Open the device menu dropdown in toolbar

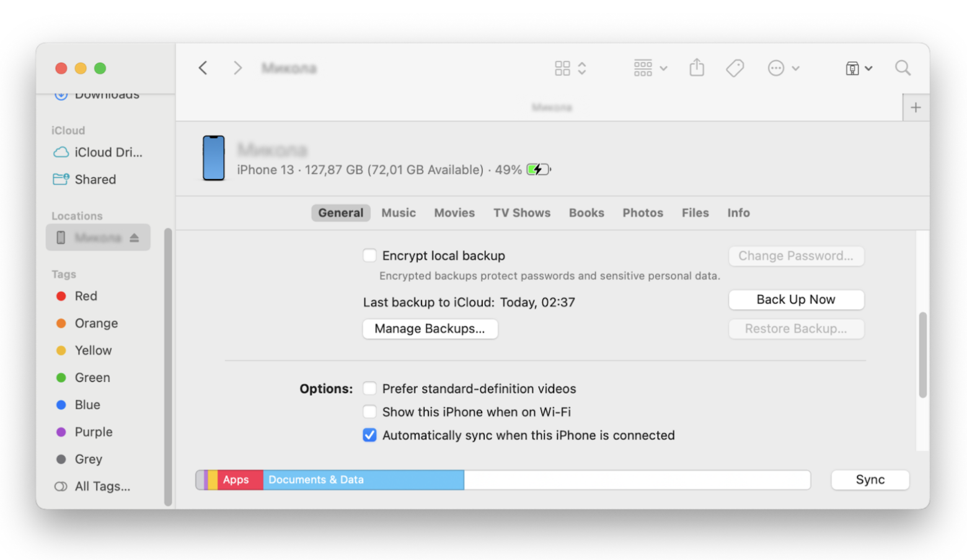(x=859, y=68)
